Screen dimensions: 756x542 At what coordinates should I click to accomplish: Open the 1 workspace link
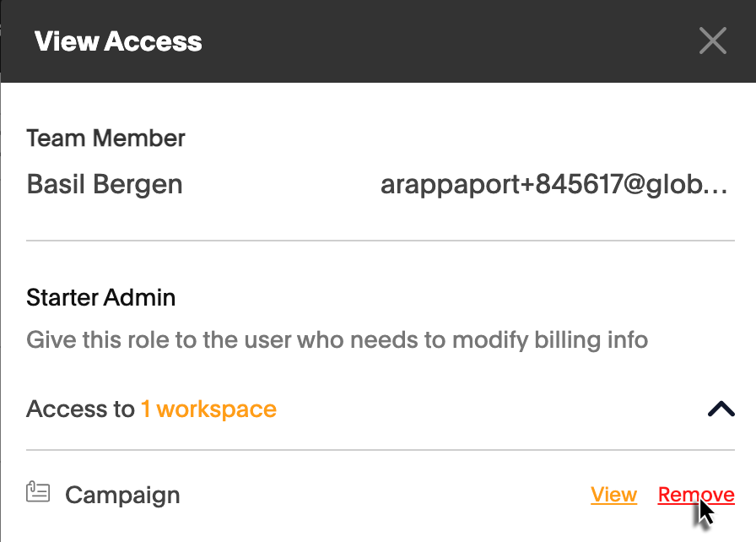coord(209,409)
